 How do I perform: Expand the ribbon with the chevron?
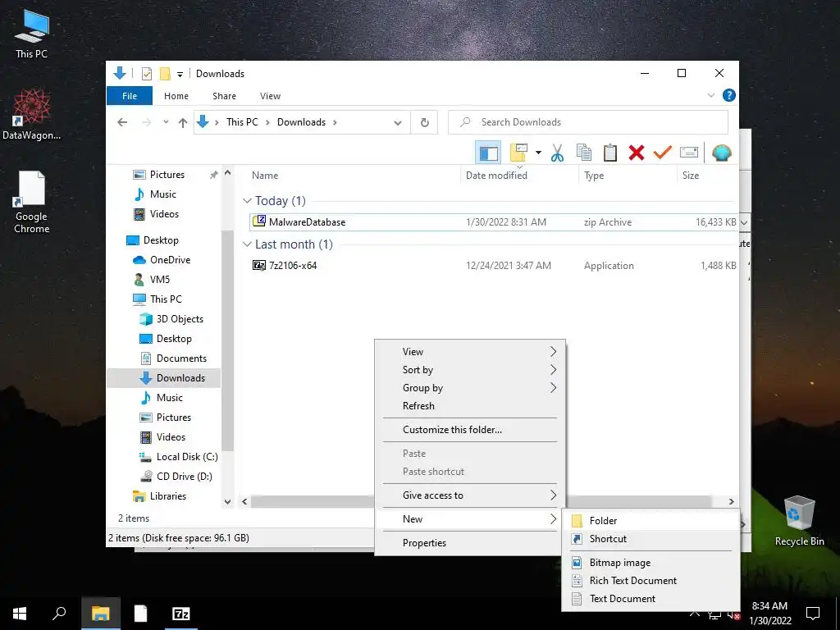711,95
